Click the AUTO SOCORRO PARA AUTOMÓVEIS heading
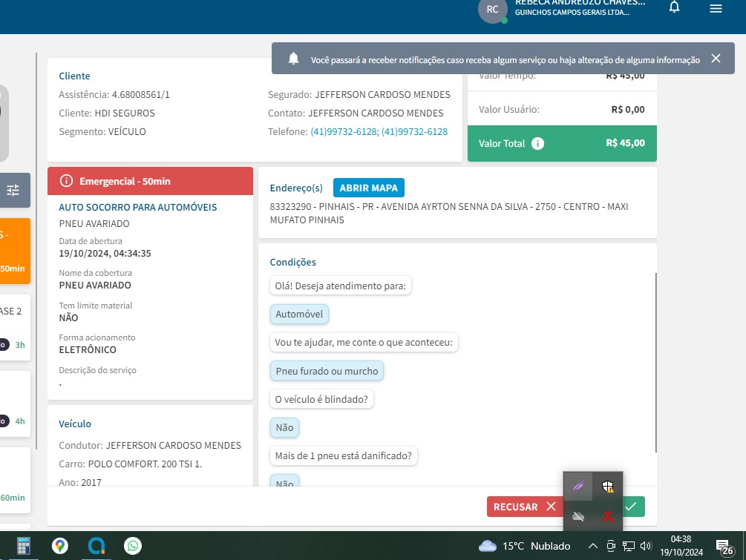Screen dimensions: 746x560 point(138,207)
